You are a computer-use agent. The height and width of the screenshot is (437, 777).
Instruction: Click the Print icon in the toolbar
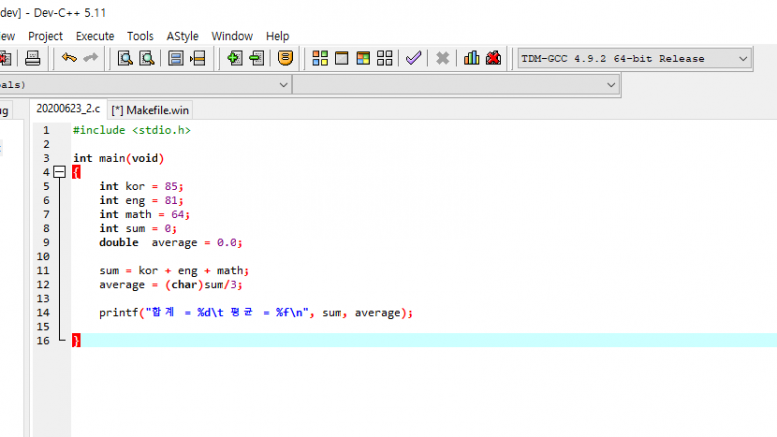[32, 58]
